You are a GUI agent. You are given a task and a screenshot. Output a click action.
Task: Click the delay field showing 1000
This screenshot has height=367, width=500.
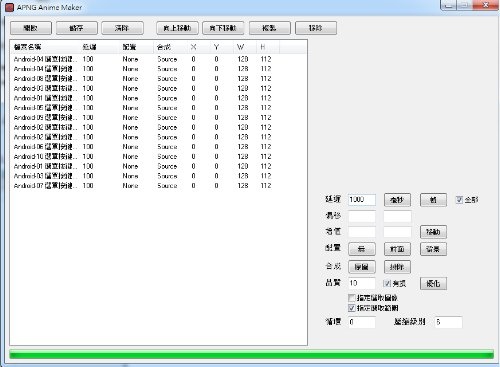[x=362, y=200]
